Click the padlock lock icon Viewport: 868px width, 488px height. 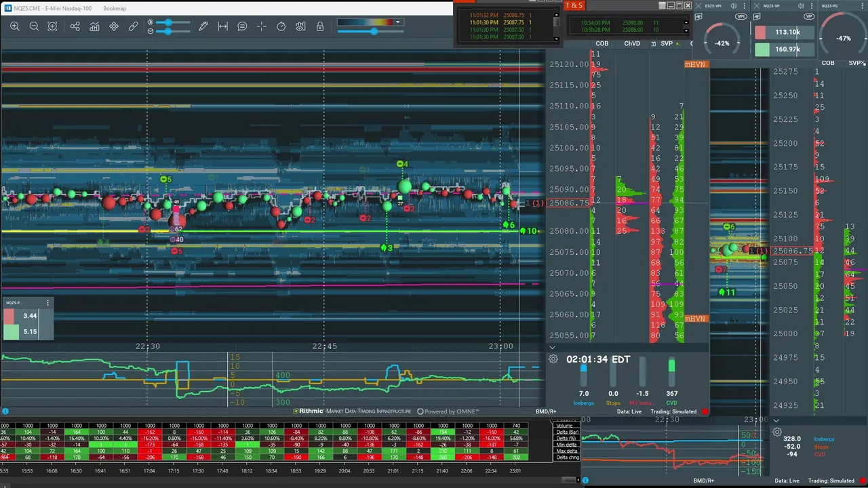click(320, 26)
